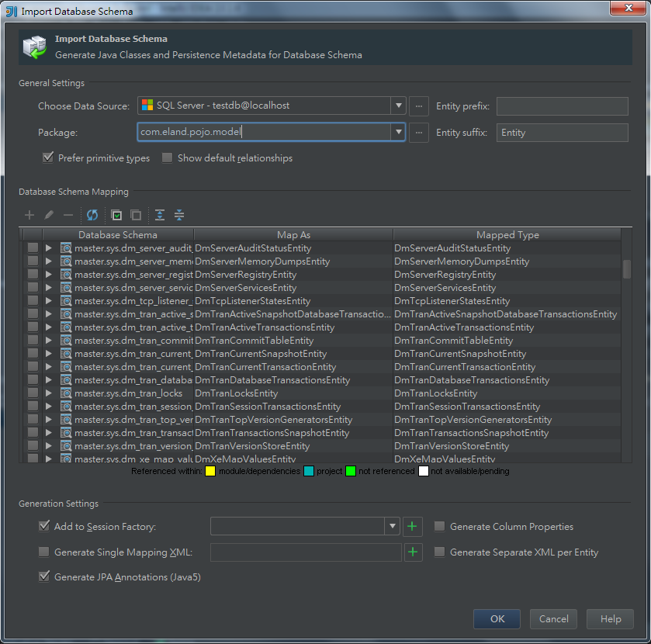Uncheck Generate JPA Annotations (Java5)

(x=44, y=576)
